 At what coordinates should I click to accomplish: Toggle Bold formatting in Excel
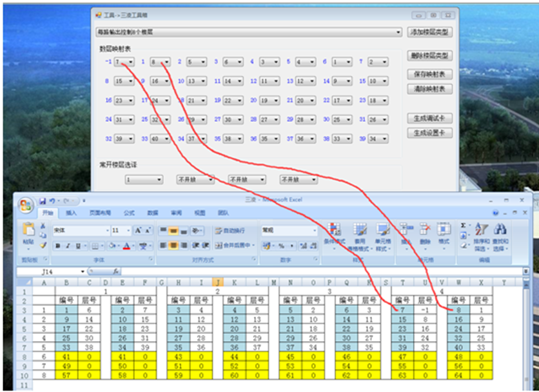58,246
